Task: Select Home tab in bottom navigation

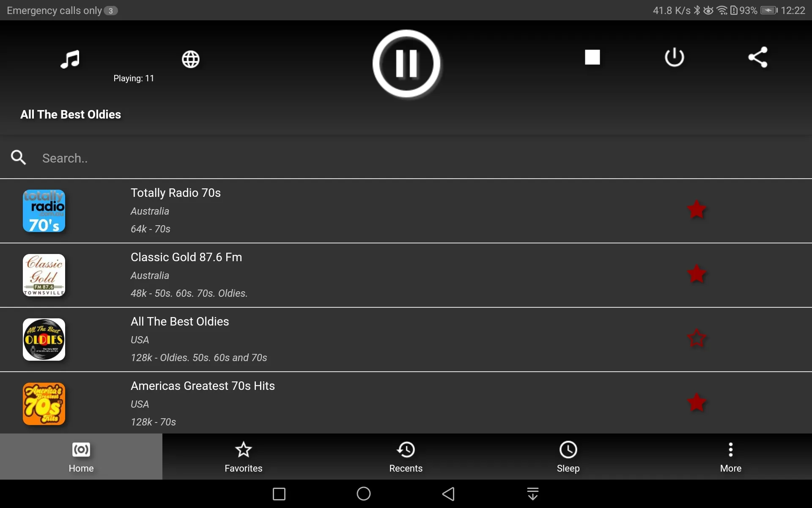Action: pos(81,456)
